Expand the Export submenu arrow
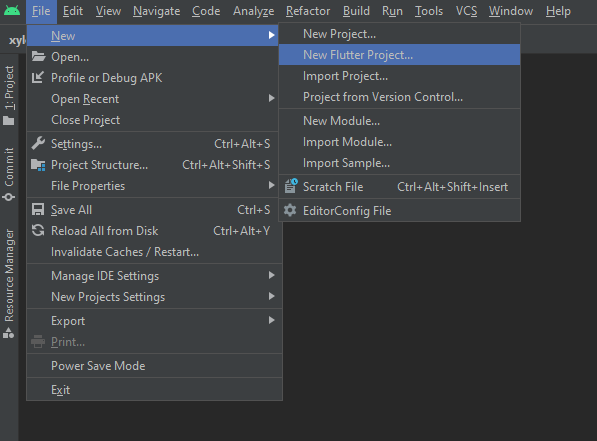Image resolution: width=597 pixels, height=441 pixels. click(x=271, y=320)
